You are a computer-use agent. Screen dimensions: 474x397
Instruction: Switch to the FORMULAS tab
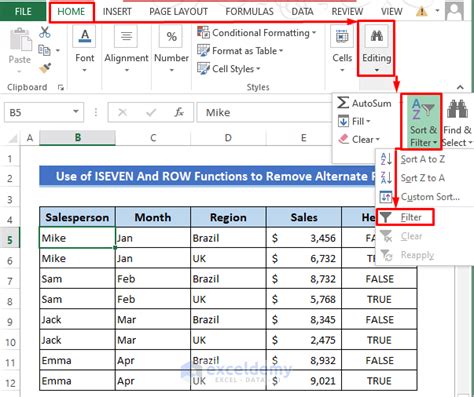(249, 12)
